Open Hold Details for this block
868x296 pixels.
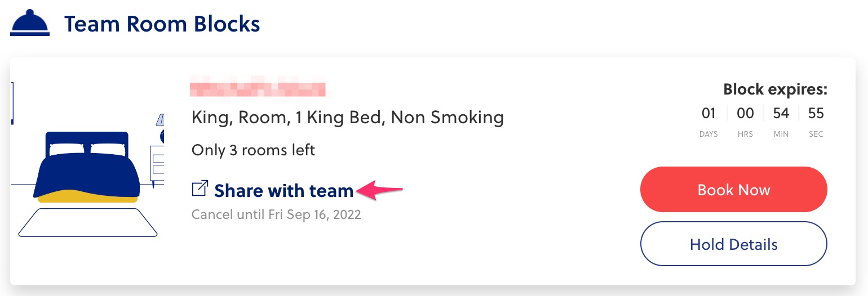[733, 244]
